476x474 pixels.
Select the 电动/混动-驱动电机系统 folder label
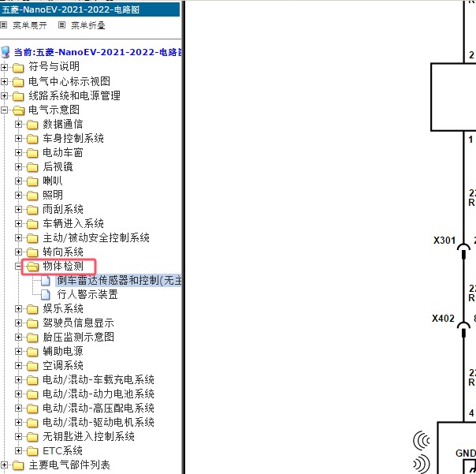click(x=99, y=423)
